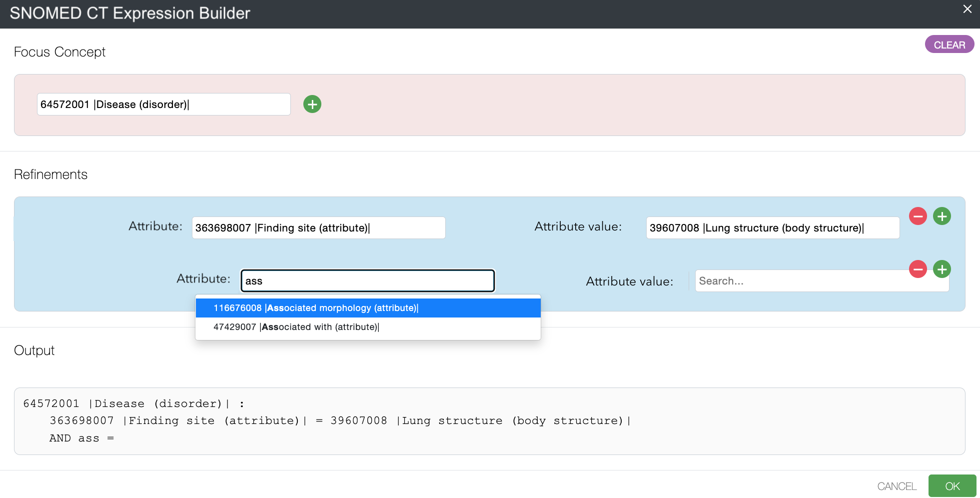Add a refinement after the 'ass' attribute row

[942, 269]
